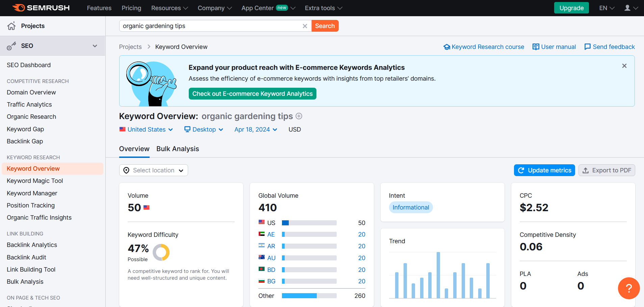Image resolution: width=644 pixels, height=307 pixels.
Task: Click the orange Search button
Action: pos(325,26)
